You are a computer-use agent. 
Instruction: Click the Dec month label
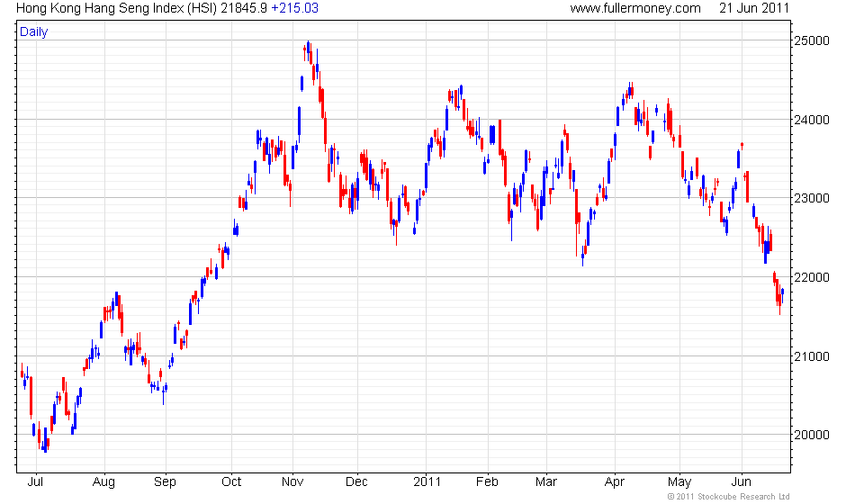click(356, 482)
